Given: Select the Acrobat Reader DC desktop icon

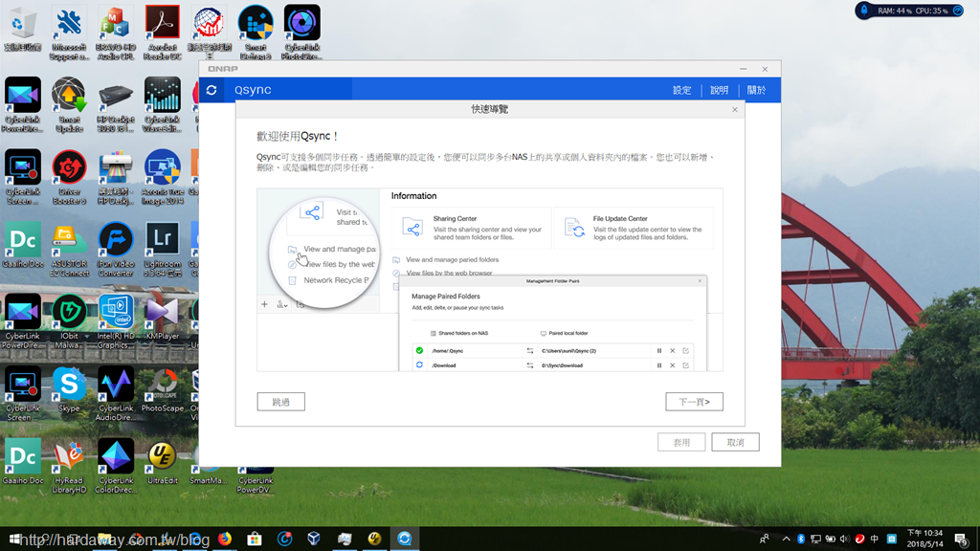Looking at the screenshot, I should 163,33.
